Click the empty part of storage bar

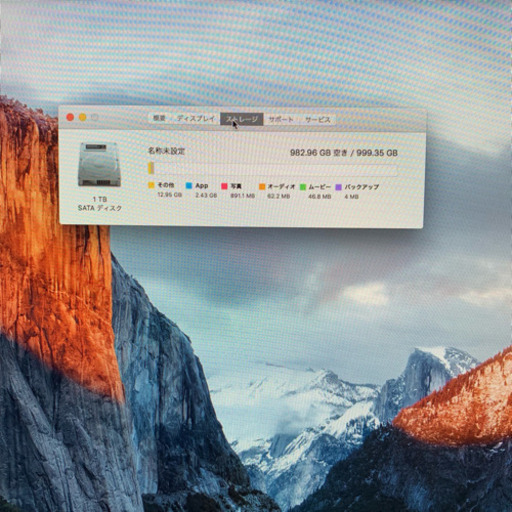(276, 170)
